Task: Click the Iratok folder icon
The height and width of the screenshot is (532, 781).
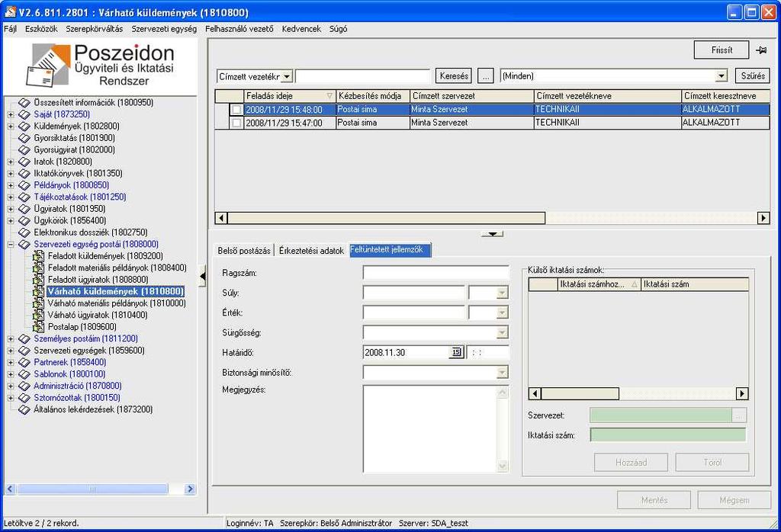Action: [24, 162]
